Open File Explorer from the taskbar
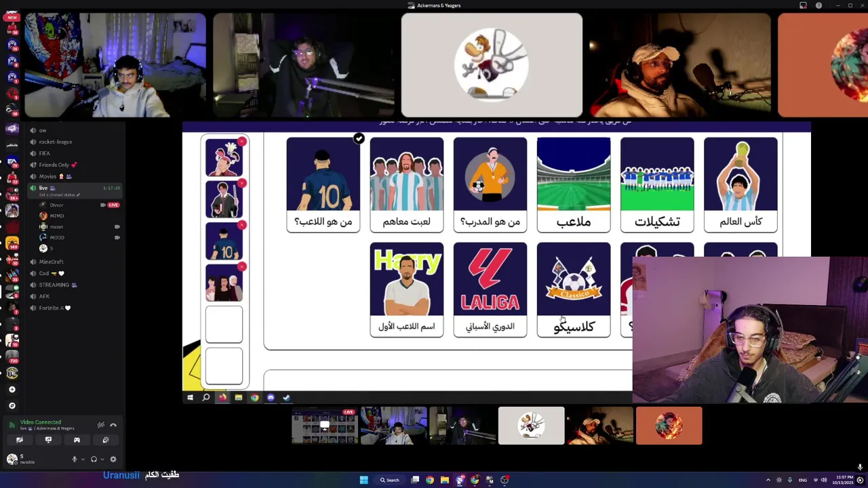The image size is (868, 488). [445, 480]
